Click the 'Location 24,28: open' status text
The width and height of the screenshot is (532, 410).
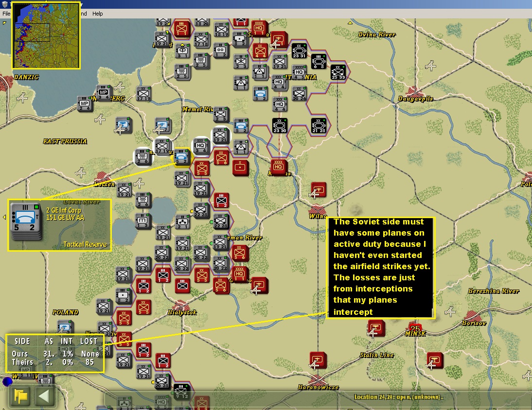399,397
